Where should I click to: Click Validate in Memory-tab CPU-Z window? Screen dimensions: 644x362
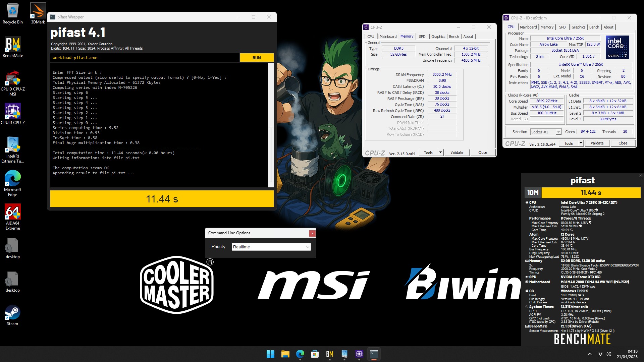coord(457,153)
